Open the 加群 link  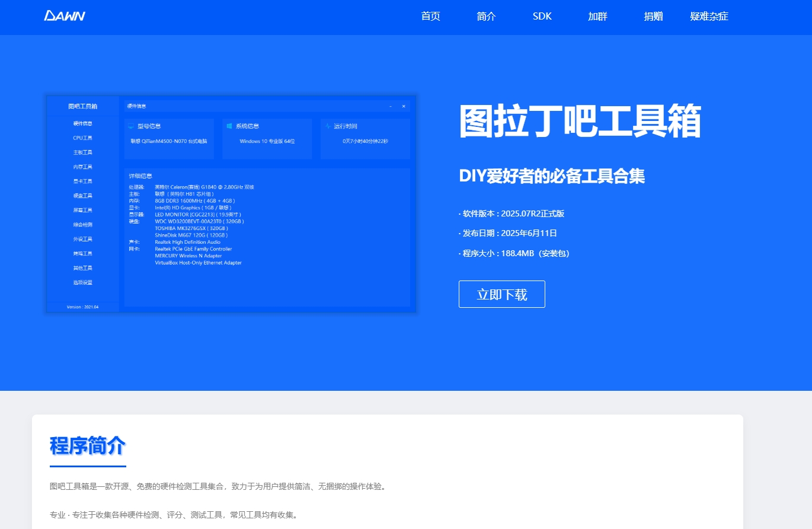pyautogui.click(x=597, y=17)
